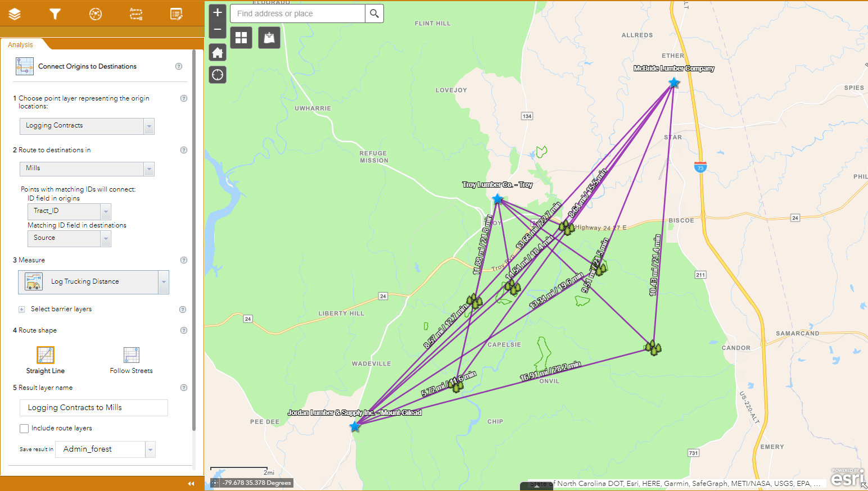Screen dimensions: 868x491
Task: Zoom in on the map
Action: pyautogui.click(x=218, y=13)
